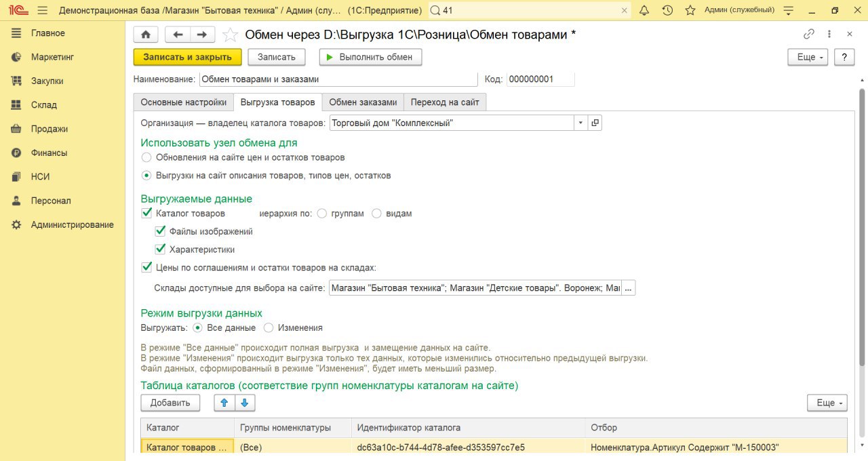Expand the organization dropdown arrow
The width and height of the screenshot is (868, 461).
click(580, 123)
